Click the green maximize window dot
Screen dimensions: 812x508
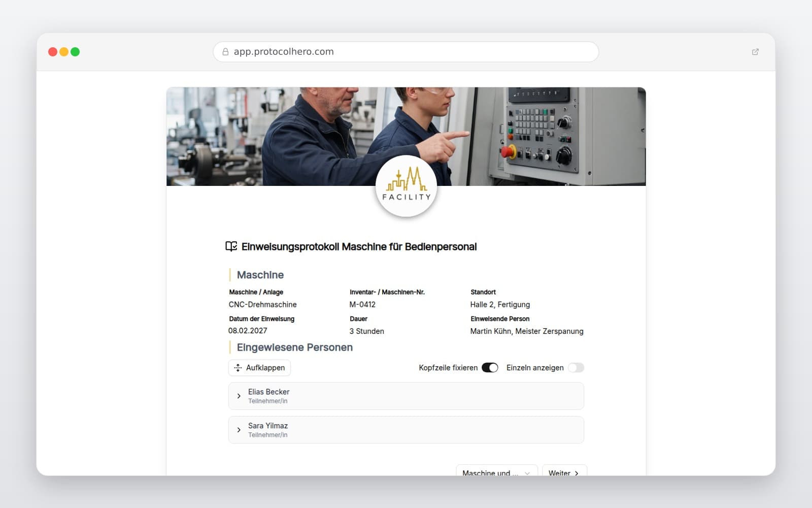pyautogui.click(x=75, y=52)
